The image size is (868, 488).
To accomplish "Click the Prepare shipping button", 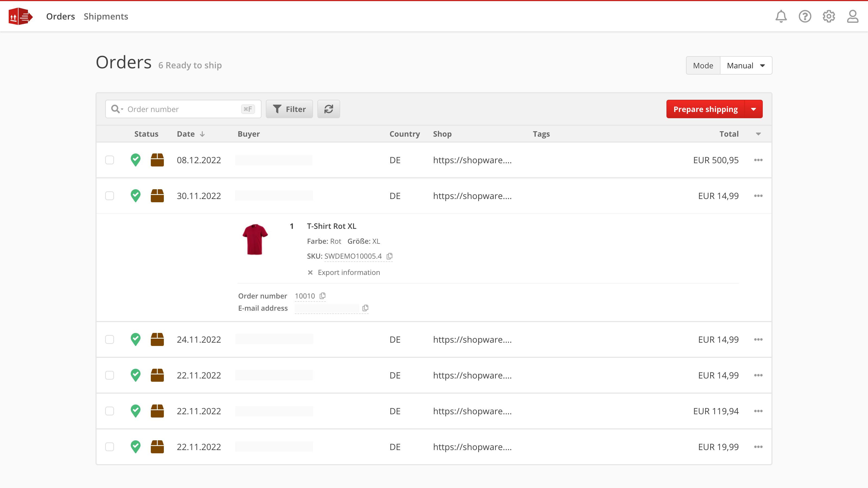I will click(x=705, y=109).
